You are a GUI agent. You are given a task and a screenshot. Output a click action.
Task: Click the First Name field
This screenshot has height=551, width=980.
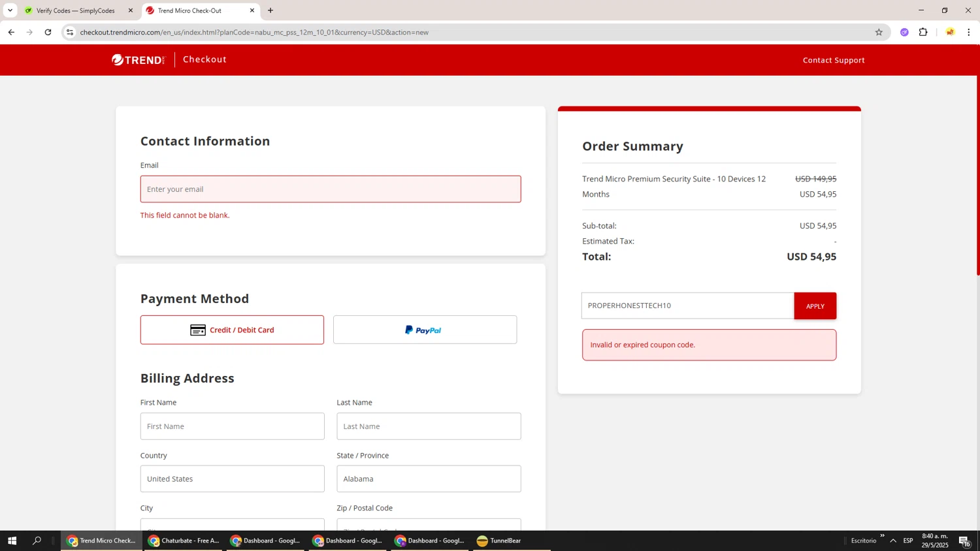[x=232, y=426]
